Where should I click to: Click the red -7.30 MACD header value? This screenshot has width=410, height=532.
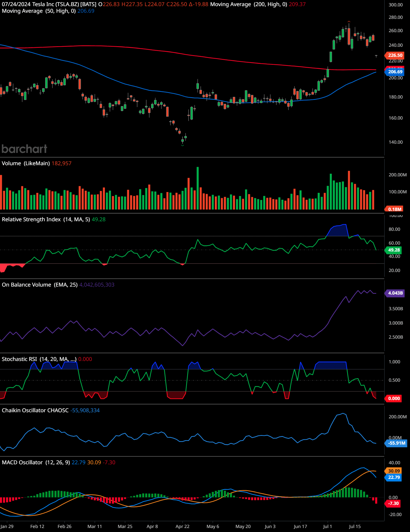109,462
